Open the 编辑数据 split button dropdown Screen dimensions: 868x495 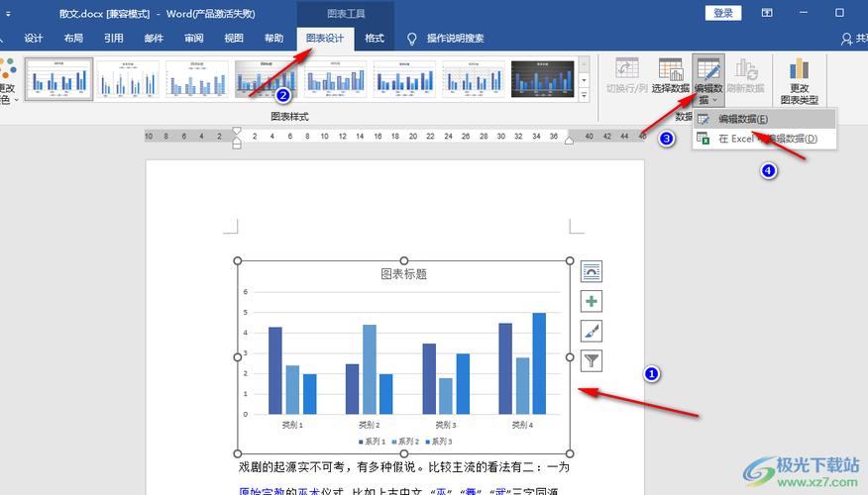708,100
